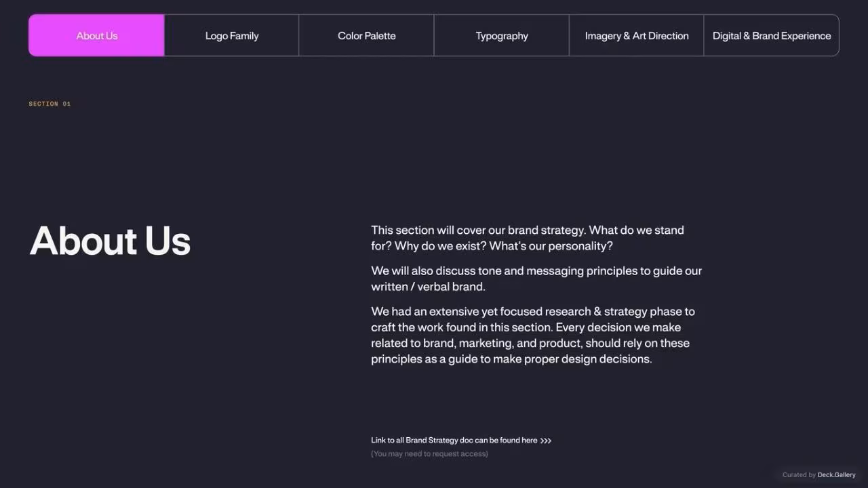The width and height of the screenshot is (868, 488).
Task: Open Imagery & Art Direction tab
Action: click(637, 35)
